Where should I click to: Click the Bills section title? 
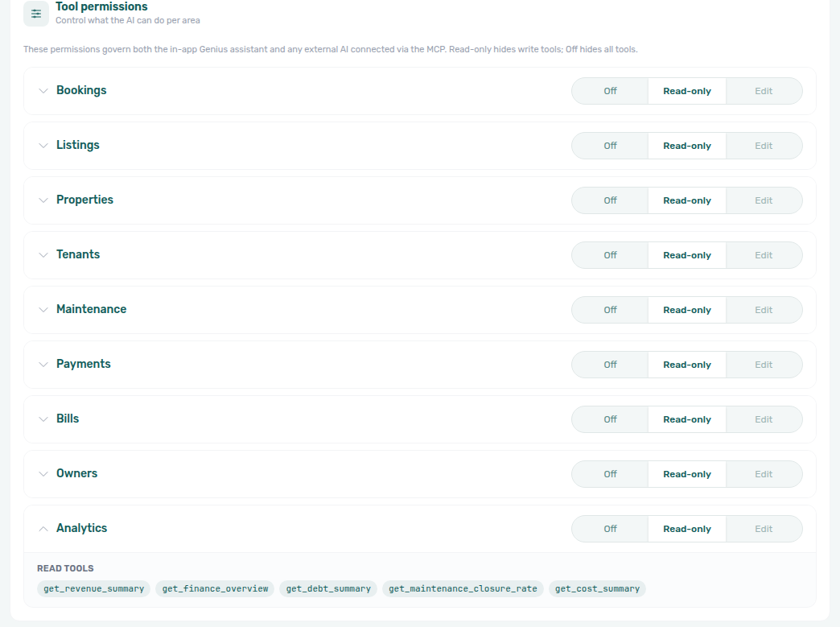pyautogui.click(x=68, y=418)
